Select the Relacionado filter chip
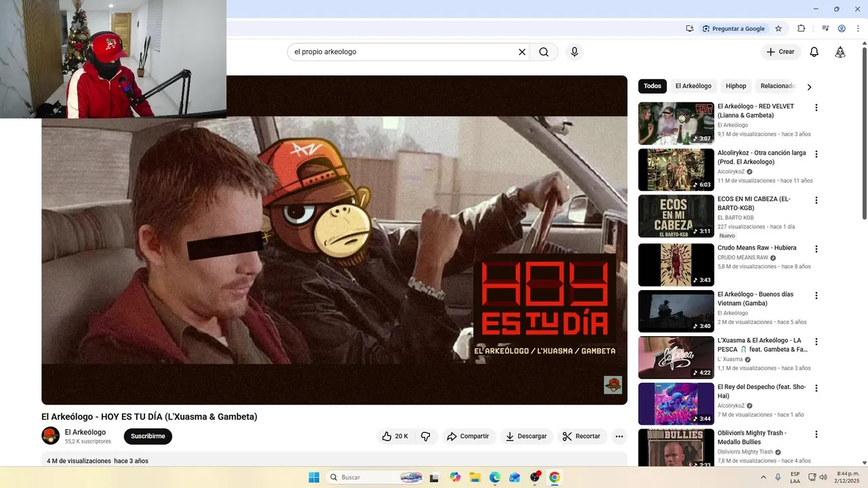 778,86
